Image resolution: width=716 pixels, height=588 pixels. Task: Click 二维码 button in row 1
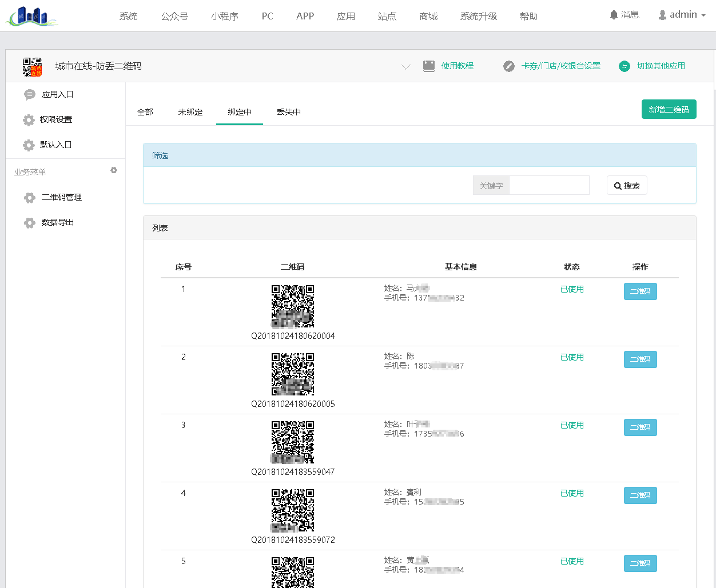(x=641, y=291)
